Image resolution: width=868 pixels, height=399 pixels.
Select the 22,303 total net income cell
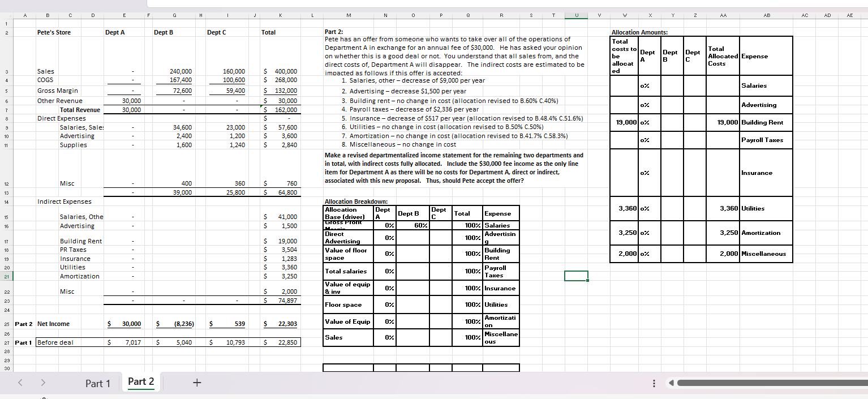pos(287,324)
